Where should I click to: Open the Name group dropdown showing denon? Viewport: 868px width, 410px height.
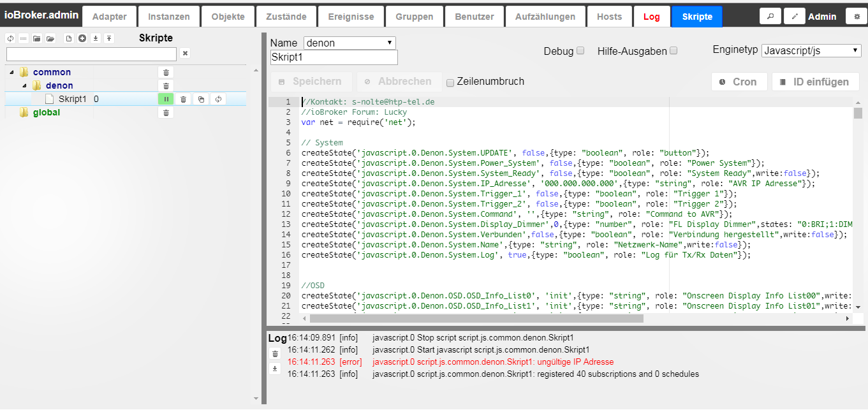pos(349,43)
